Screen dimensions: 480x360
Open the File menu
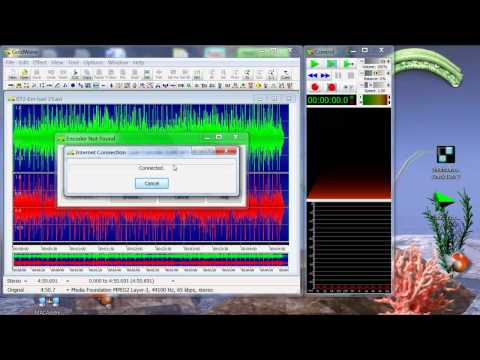tap(10, 62)
